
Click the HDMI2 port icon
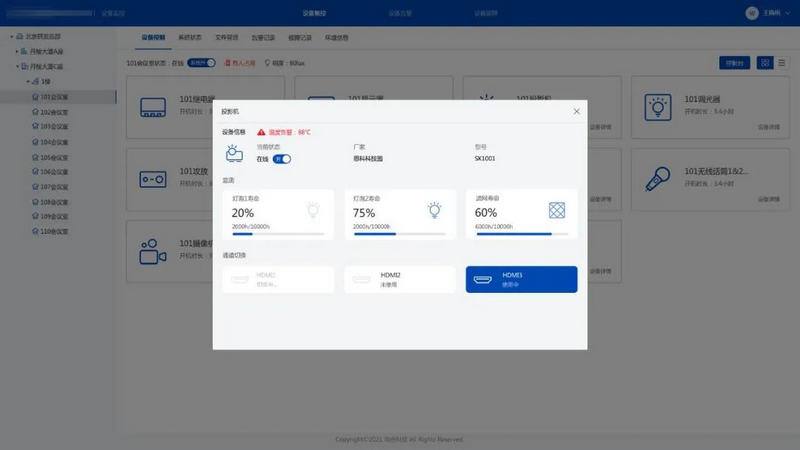point(361,279)
